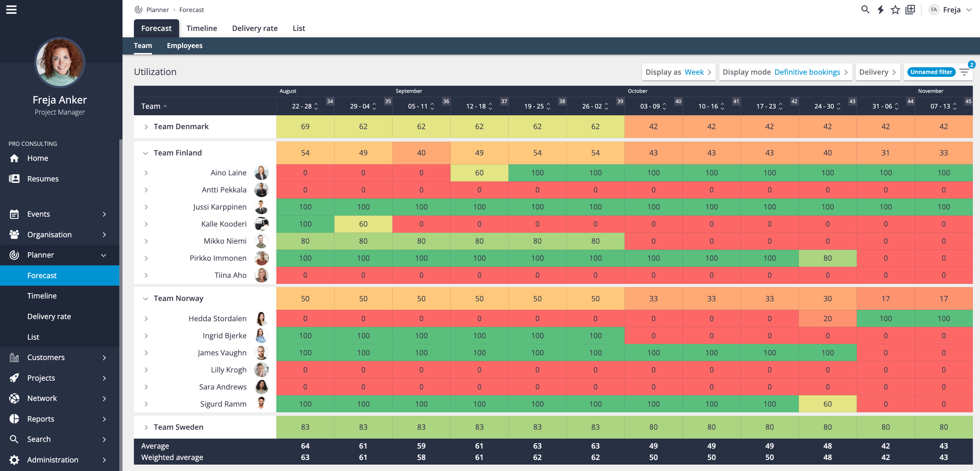Expand the Team Denmark row
This screenshot has height=471, width=980.
146,127
